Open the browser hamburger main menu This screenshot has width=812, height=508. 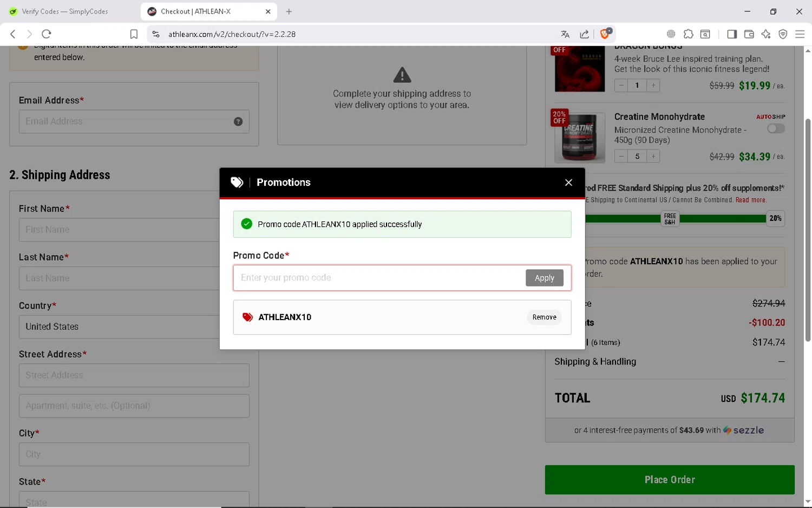800,34
